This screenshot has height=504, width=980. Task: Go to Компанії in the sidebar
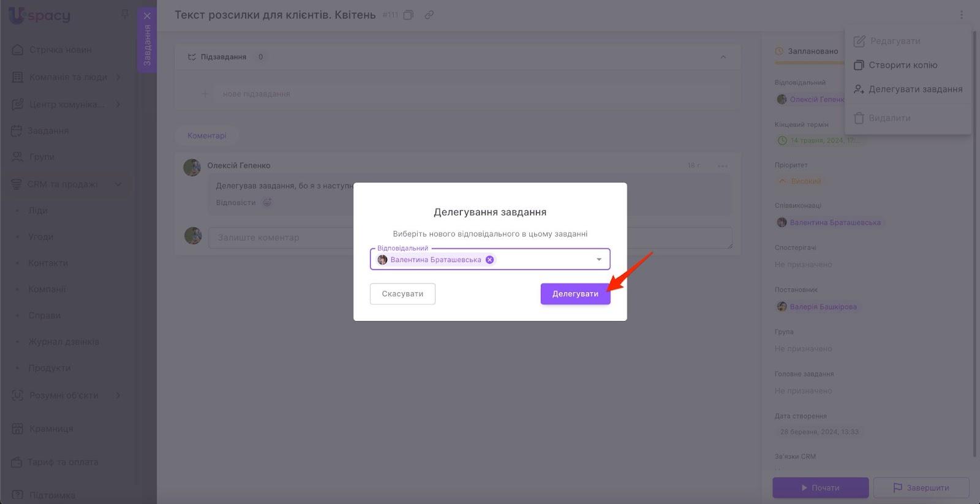[x=47, y=289]
